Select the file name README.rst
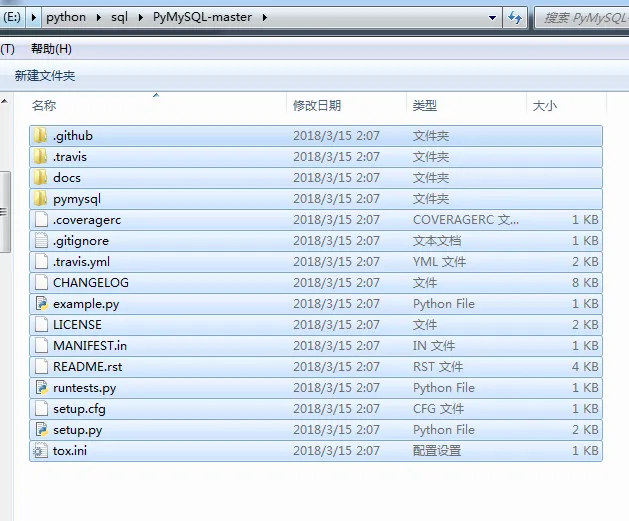 88,367
